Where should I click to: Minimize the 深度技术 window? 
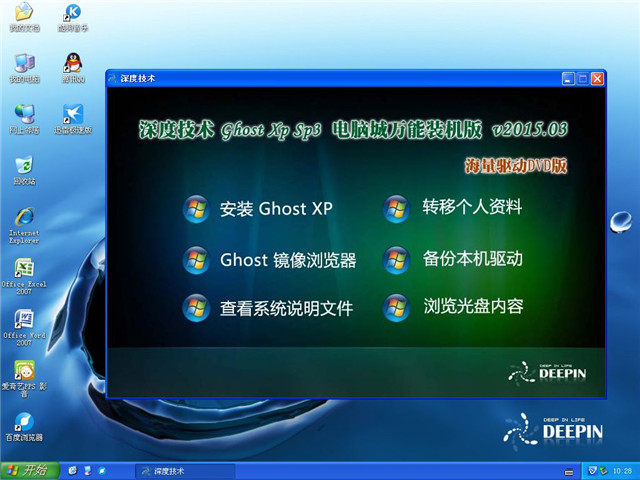tap(568, 78)
